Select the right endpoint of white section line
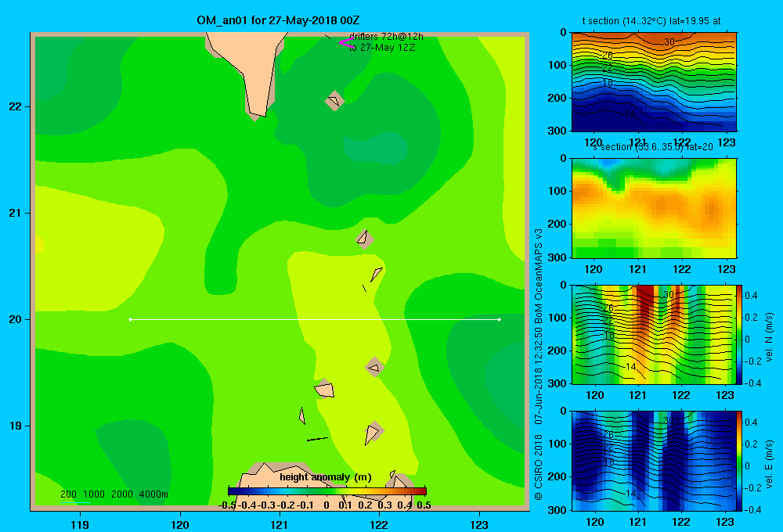This screenshot has height=532, width=783. pyautogui.click(x=500, y=319)
